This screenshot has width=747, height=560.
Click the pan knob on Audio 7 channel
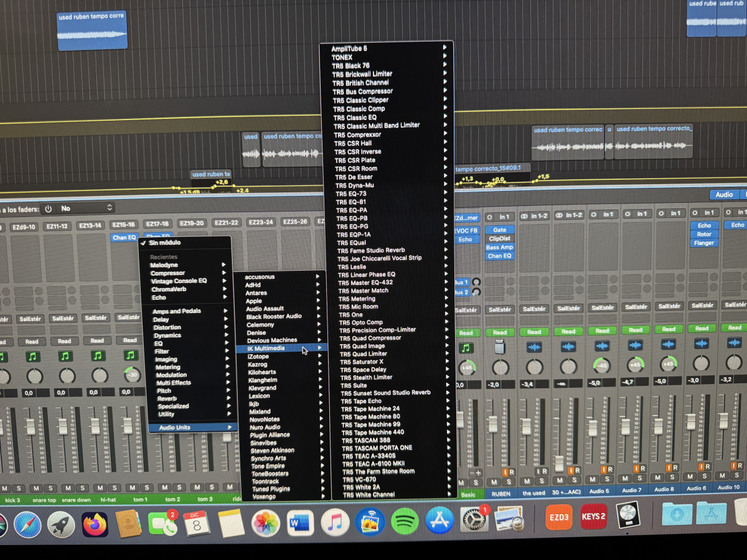(636, 365)
